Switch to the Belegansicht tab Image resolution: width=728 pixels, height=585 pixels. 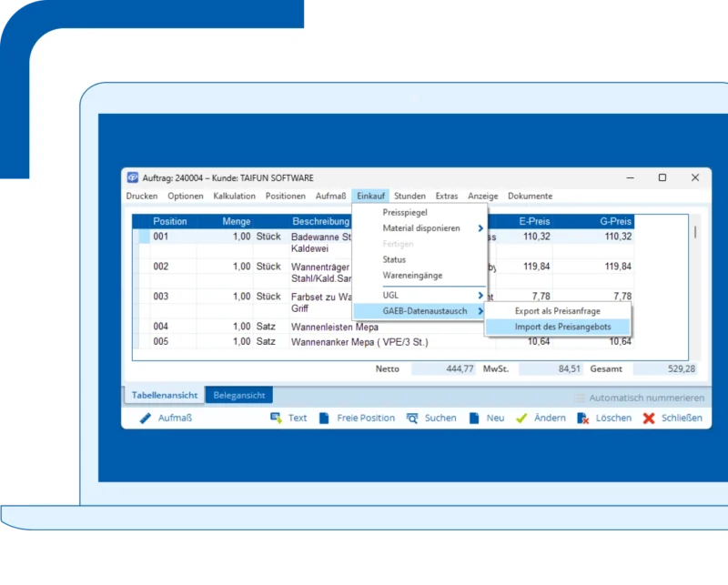point(238,396)
